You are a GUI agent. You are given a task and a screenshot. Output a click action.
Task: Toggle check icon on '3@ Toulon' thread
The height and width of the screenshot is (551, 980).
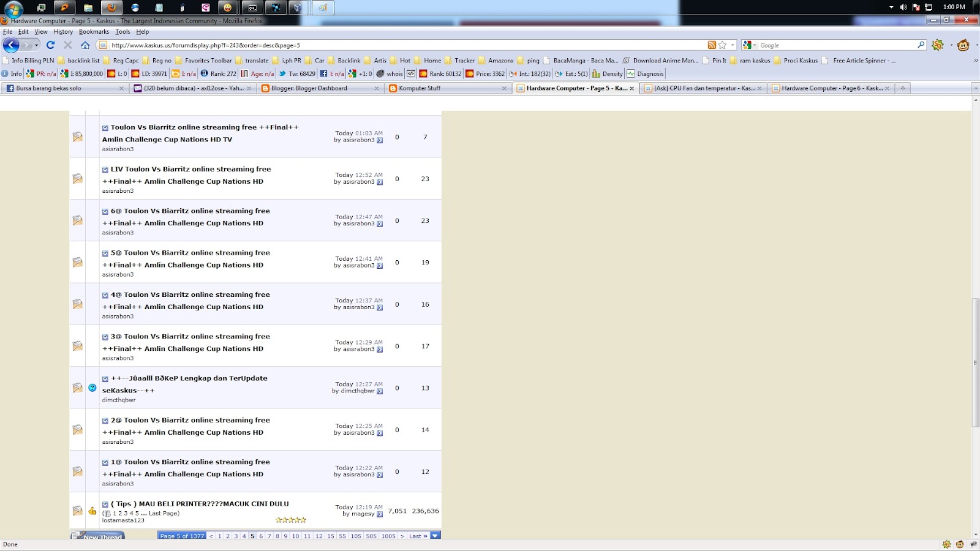[105, 337]
